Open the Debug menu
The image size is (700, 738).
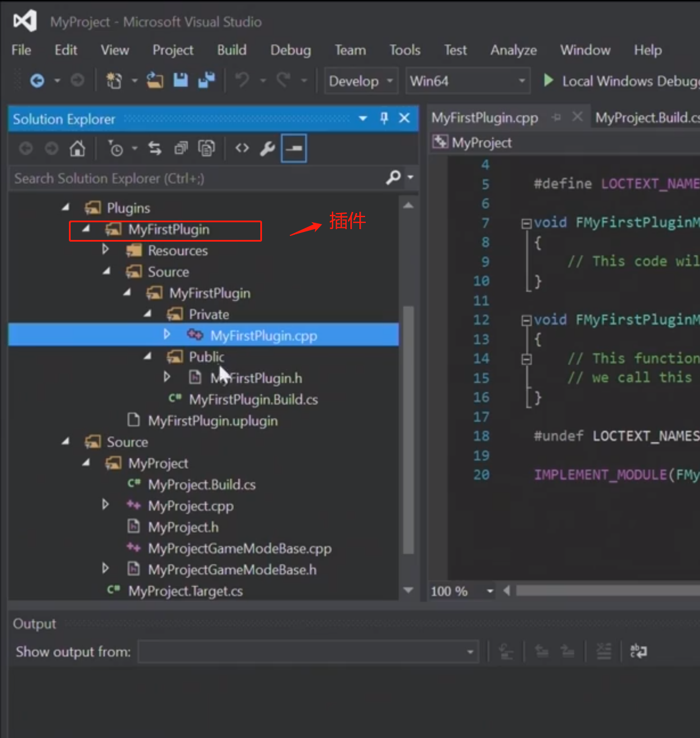pos(291,50)
